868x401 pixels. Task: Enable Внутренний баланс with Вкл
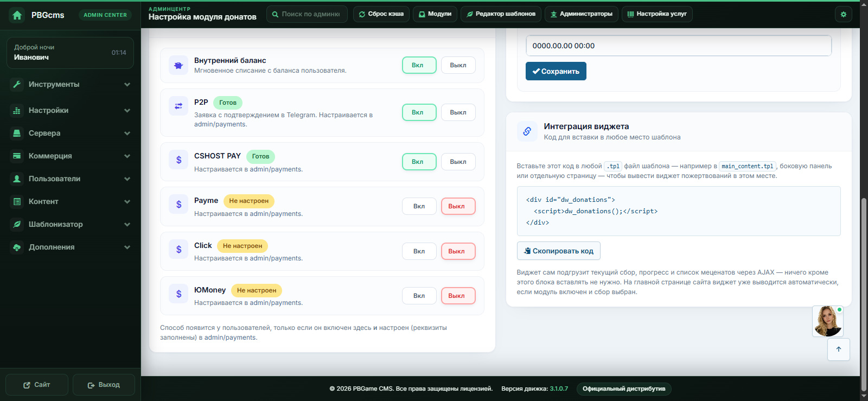click(419, 65)
